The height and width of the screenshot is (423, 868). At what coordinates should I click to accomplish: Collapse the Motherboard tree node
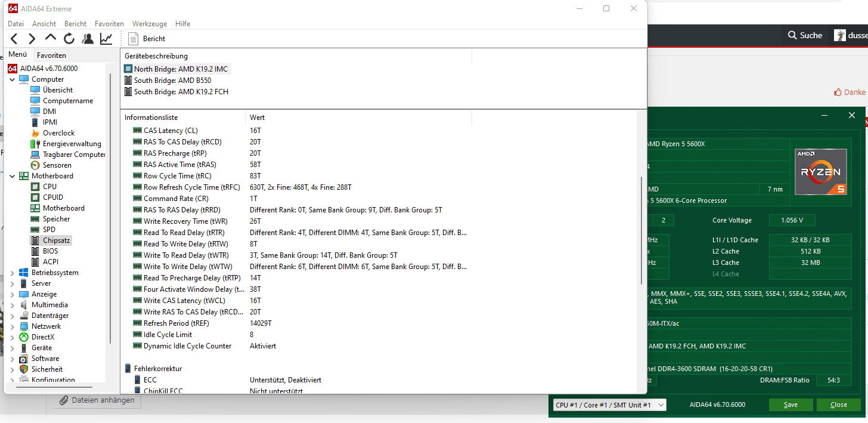pos(13,176)
